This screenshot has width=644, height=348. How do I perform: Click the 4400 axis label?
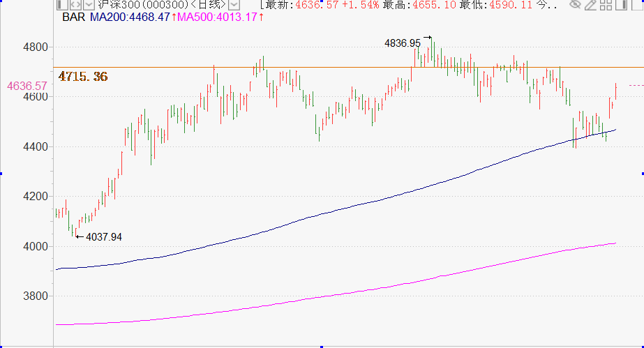pos(36,146)
